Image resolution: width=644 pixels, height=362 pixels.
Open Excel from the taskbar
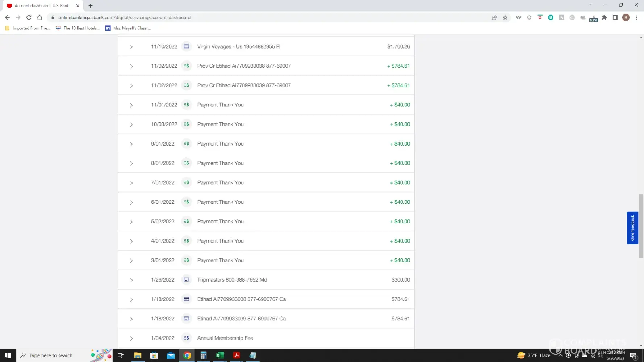pos(219,355)
